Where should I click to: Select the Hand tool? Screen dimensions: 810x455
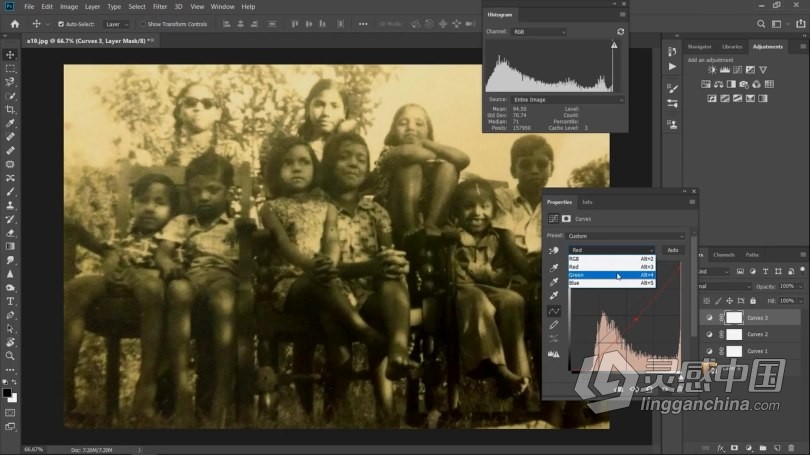click(10, 342)
